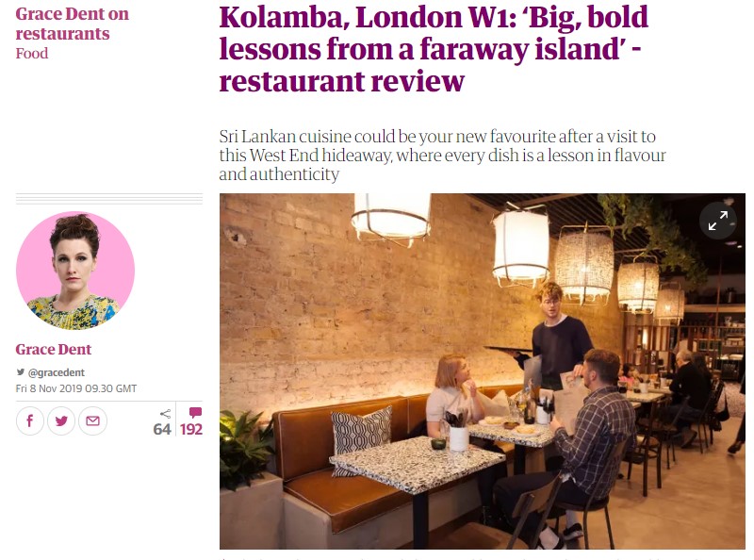Jump to the 192 comments

click(x=191, y=429)
